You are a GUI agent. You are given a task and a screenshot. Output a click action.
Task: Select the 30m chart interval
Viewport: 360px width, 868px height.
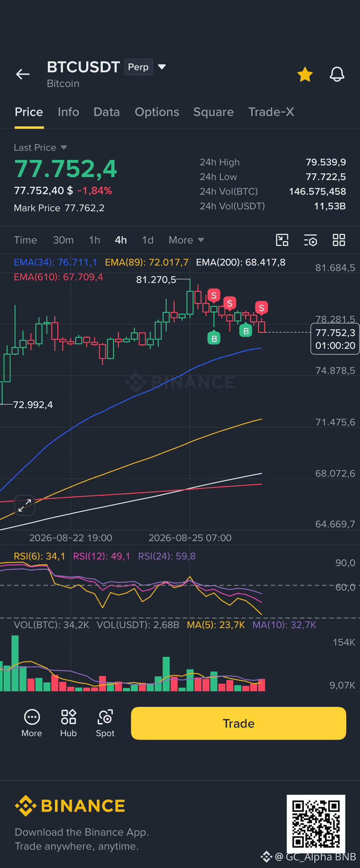(63, 240)
